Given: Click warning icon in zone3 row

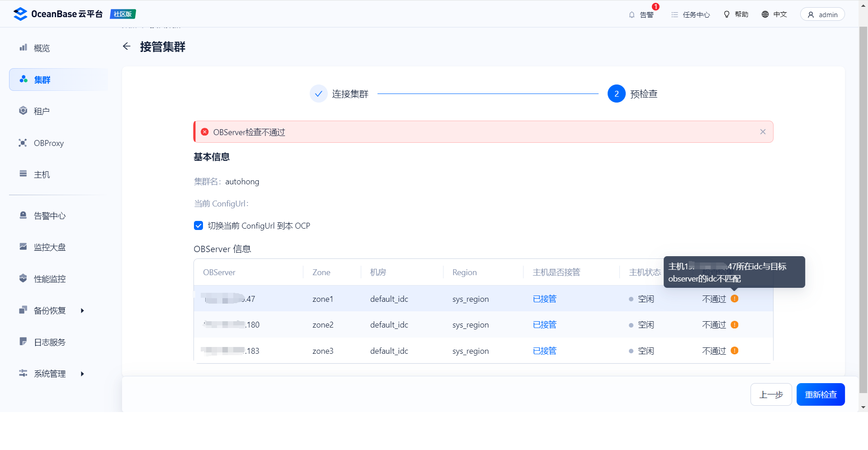Looking at the screenshot, I should point(735,351).
